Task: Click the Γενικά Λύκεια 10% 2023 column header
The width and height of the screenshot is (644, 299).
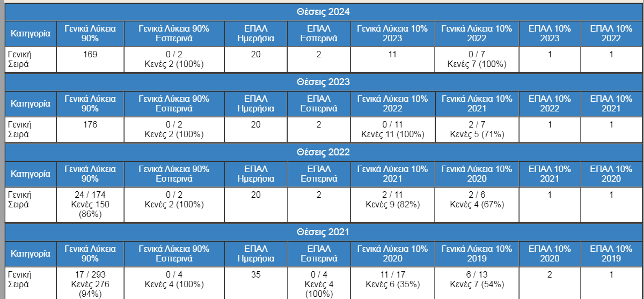Action: click(392, 33)
